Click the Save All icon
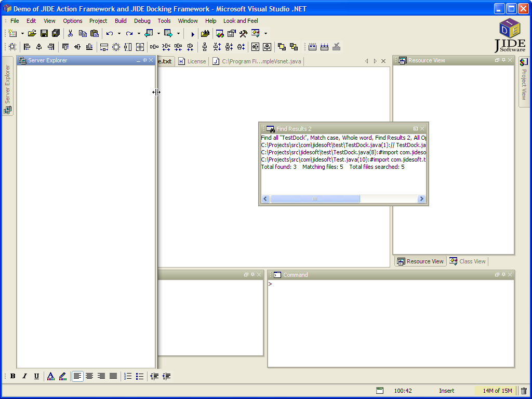532x399 pixels. click(x=56, y=33)
